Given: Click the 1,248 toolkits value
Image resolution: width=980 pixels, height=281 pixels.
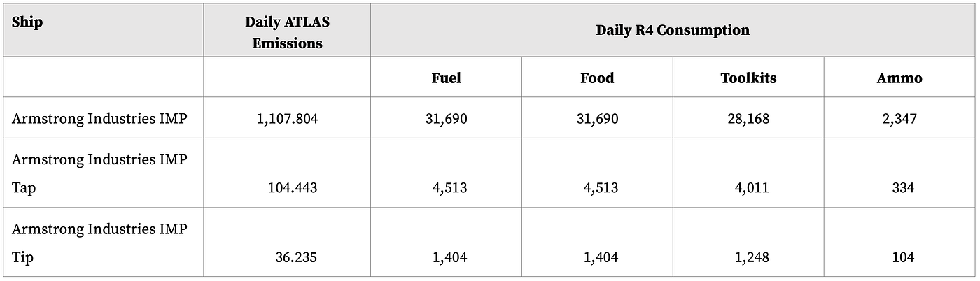Looking at the screenshot, I should point(752,257).
